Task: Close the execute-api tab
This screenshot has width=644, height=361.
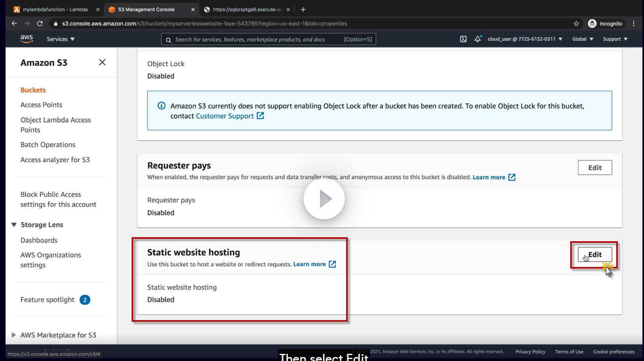Action: click(x=288, y=10)
